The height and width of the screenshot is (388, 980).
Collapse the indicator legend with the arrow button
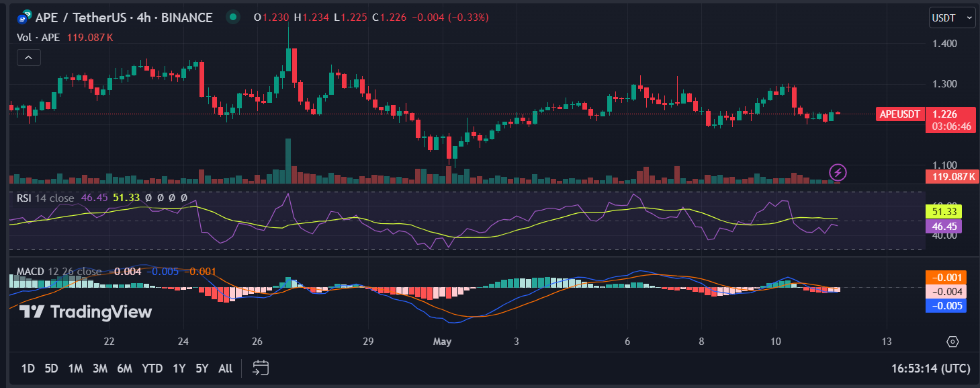click(29, 58)
